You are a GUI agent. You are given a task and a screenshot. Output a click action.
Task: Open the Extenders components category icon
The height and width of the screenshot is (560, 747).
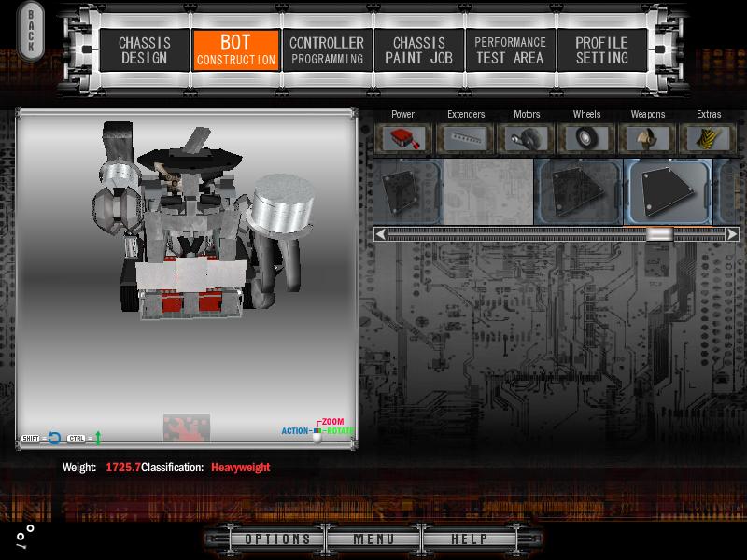(465, 138)
